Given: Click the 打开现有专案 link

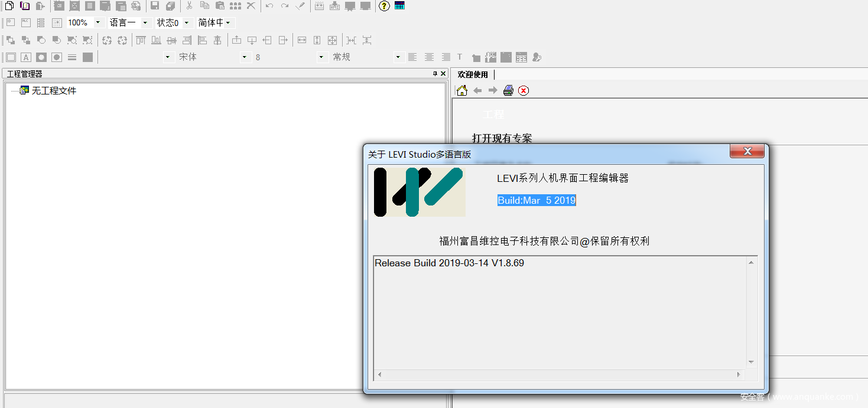Looking at the screenshot, I should (x=502, y=138).
